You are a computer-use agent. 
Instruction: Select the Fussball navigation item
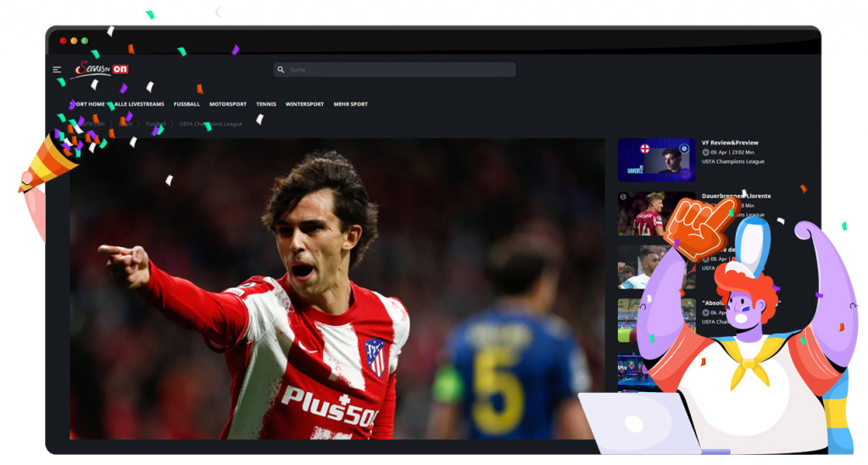(186, 104)
